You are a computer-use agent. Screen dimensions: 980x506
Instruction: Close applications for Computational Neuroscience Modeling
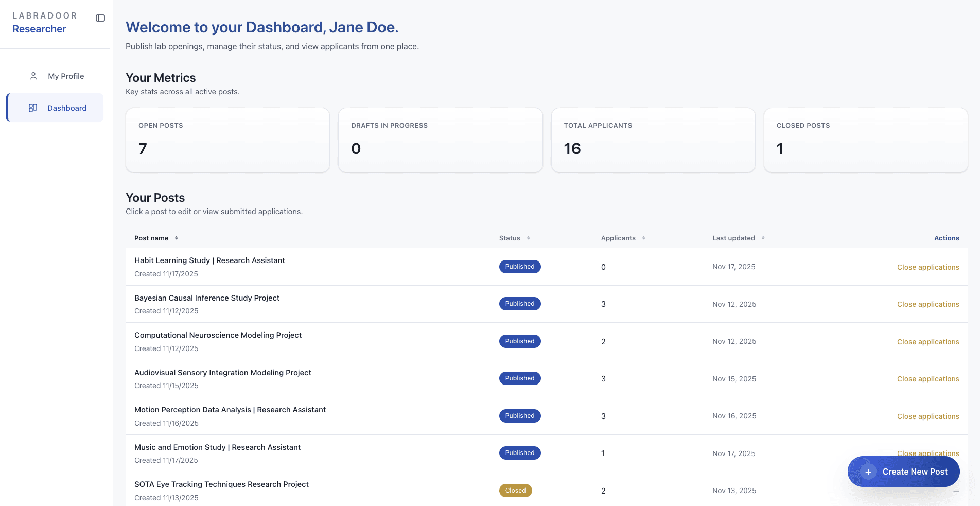coord(928,341)
